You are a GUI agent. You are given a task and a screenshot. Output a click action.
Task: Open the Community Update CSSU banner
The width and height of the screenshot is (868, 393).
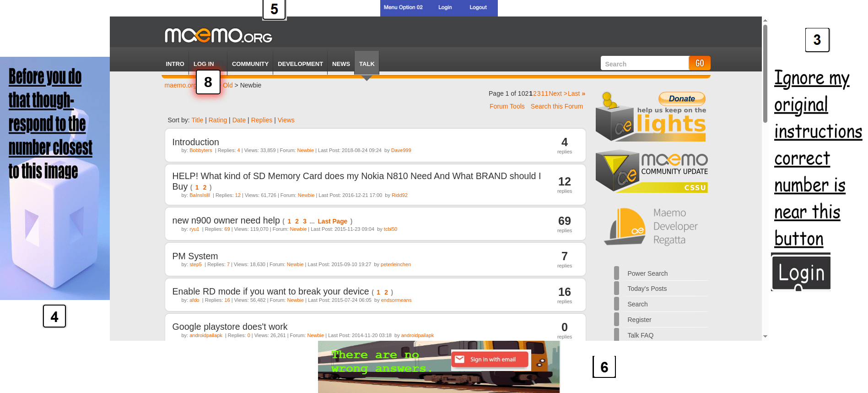point(651,172)
